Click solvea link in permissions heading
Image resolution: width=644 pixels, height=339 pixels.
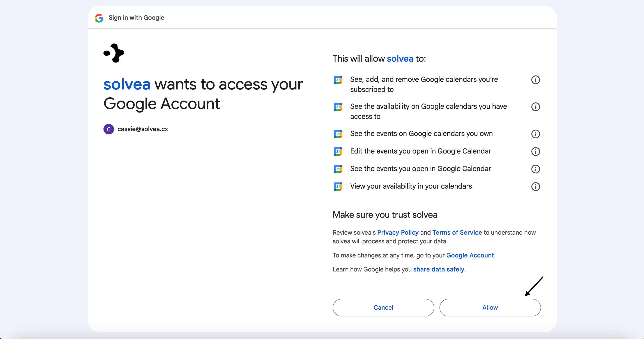(x=400, y=59)
